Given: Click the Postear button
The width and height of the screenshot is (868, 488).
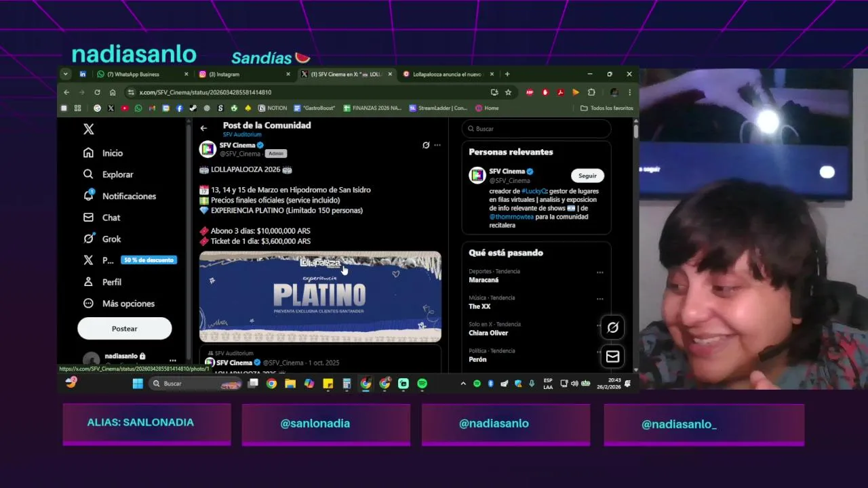Looking at the screenshot, I should tap(124, 328).
